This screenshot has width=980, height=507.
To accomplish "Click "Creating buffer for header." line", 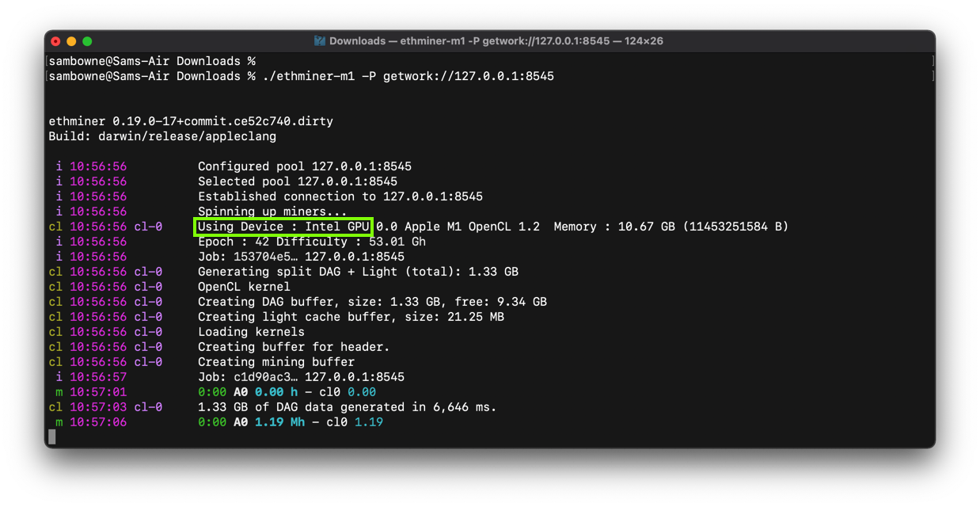I will click(x=294, y=347).
